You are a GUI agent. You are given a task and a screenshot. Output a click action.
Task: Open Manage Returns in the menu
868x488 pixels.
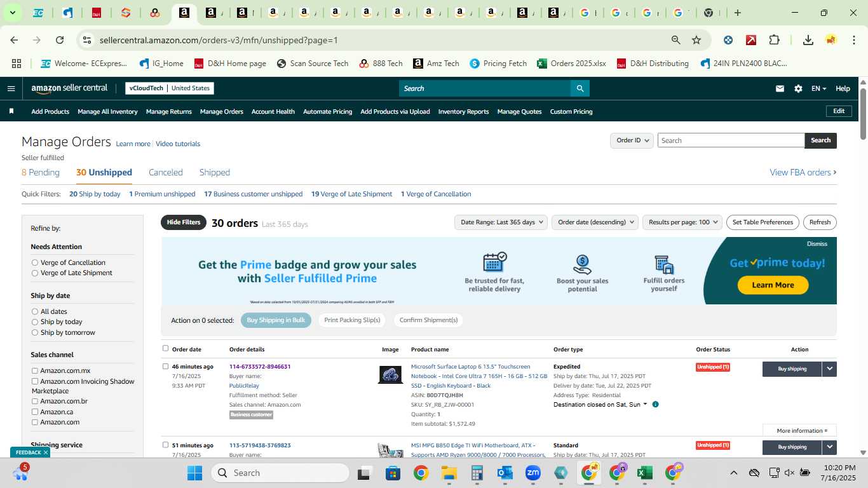click(x=169, y=111)
